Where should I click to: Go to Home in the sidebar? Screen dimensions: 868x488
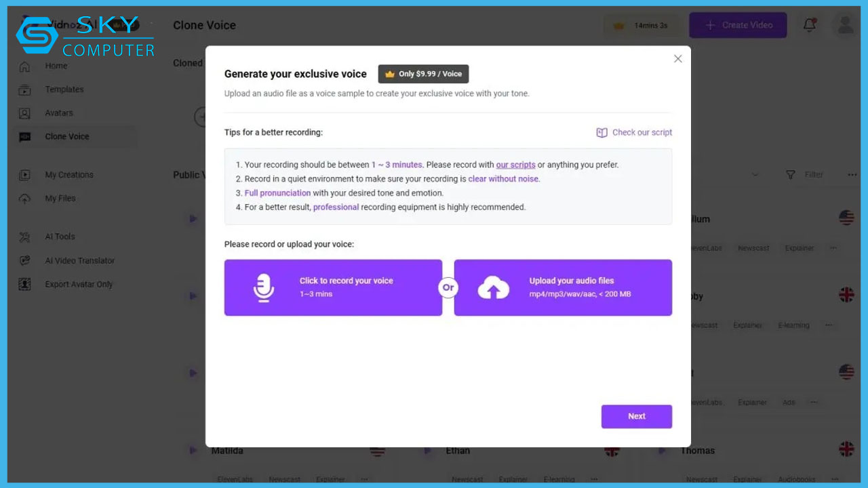click(x=56, y=66)
